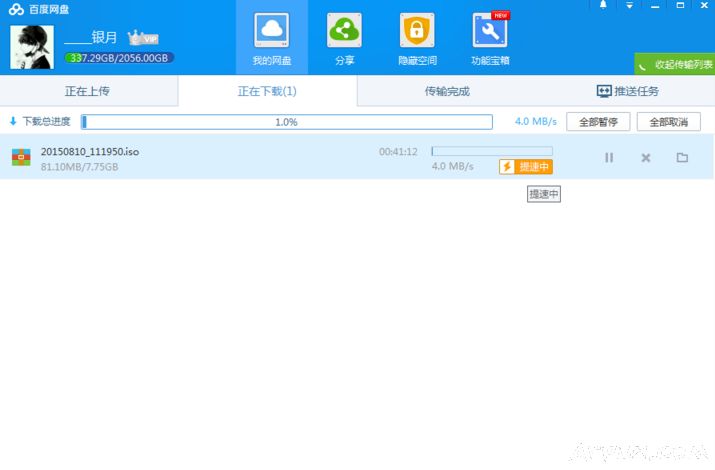Cancel the 20150810_111950.iso download with X
The image size is (715, 470).
pos(646,158)
